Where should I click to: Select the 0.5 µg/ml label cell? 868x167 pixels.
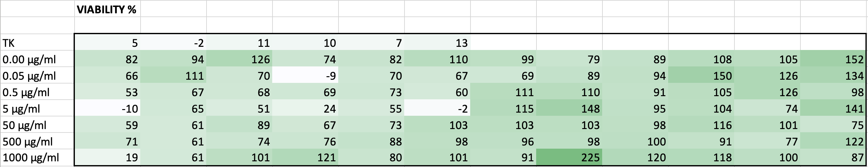pyautogui.click(x=37, y=92)
